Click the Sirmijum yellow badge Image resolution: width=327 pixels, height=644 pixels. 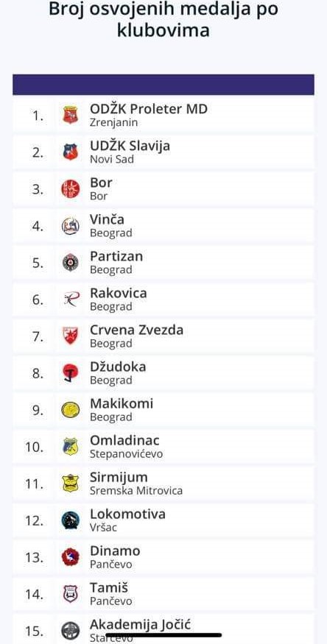pyautogui.click(x=70, y=484)
